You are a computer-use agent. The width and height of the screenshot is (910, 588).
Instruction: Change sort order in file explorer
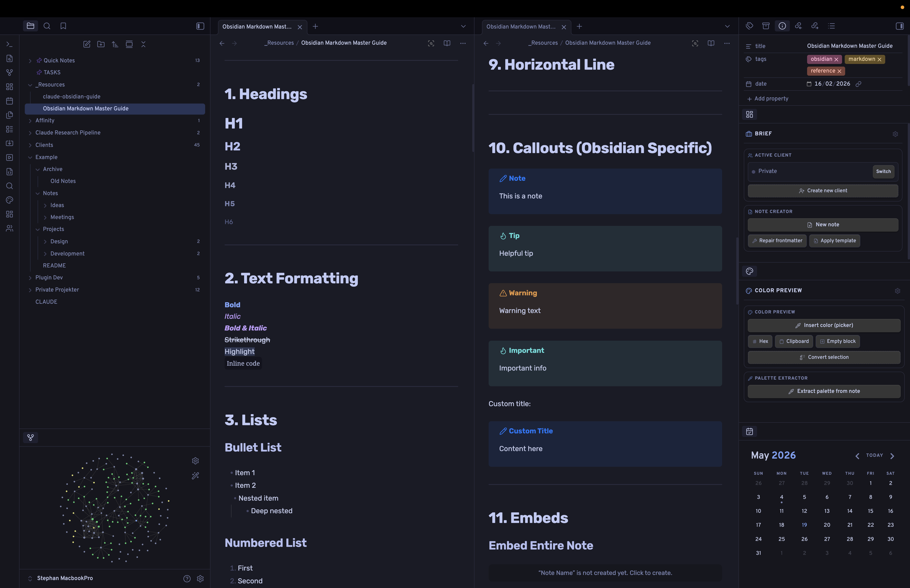coord(115,44)
